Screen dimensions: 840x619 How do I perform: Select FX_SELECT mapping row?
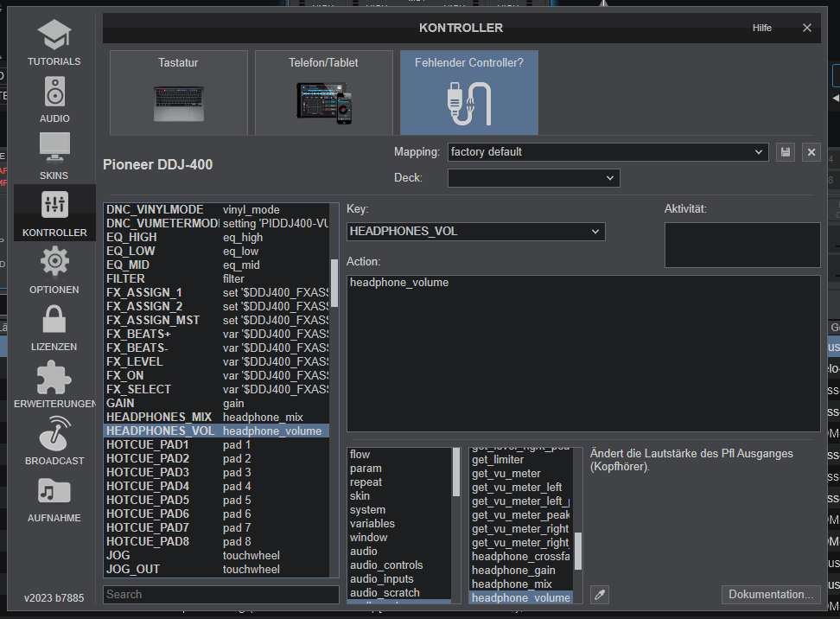tap(216, 390)
